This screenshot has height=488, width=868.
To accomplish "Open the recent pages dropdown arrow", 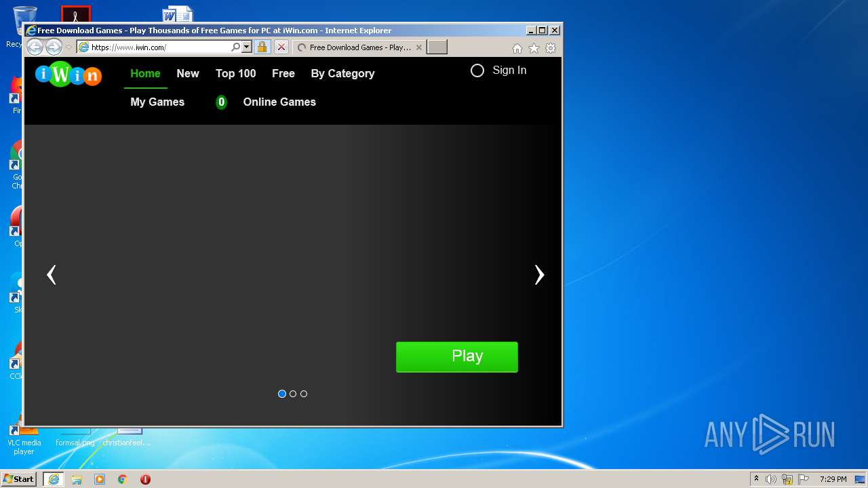I will click(68, 47).
